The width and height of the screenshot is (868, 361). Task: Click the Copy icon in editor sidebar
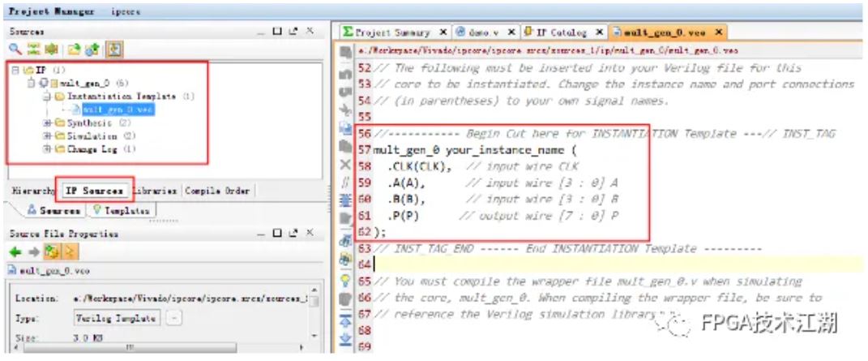click(346, 128)
